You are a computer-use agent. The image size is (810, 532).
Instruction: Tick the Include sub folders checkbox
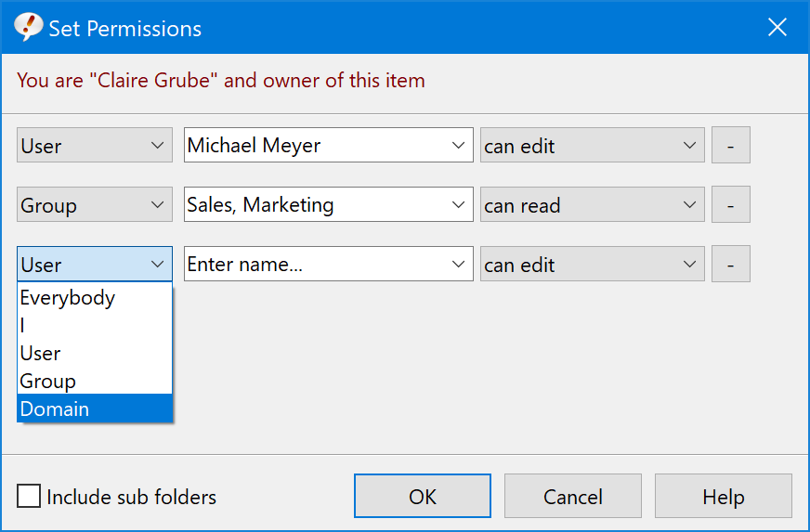[29, 496]
